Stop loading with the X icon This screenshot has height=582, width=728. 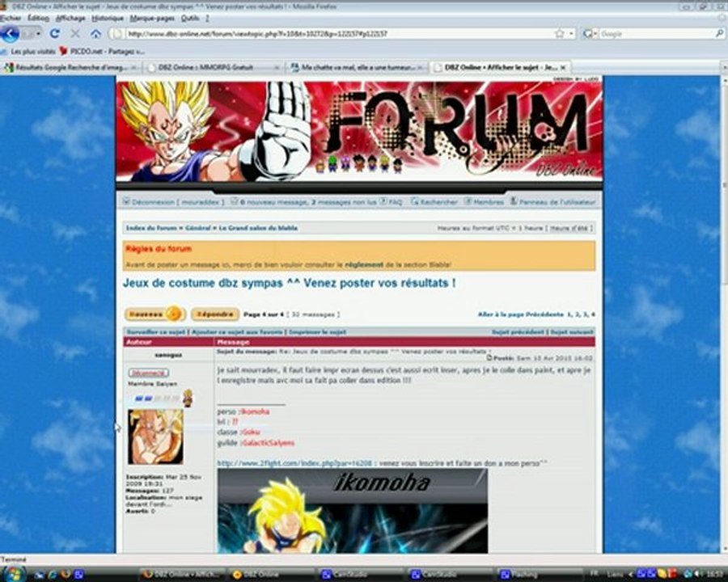pyautogui.click(x=75, y=33)
